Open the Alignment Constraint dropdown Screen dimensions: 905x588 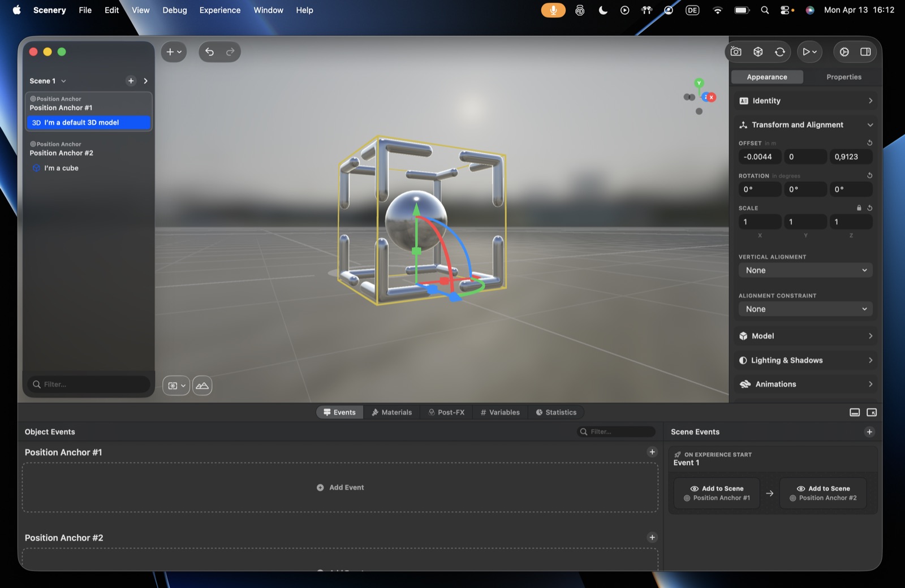pyautogui.click(x=805, y=309)
